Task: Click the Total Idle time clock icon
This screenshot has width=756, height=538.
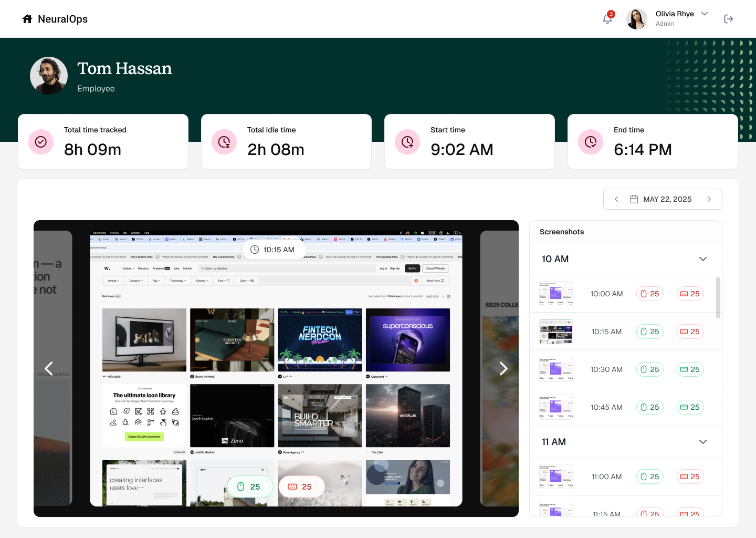Action: click(224, 142)
